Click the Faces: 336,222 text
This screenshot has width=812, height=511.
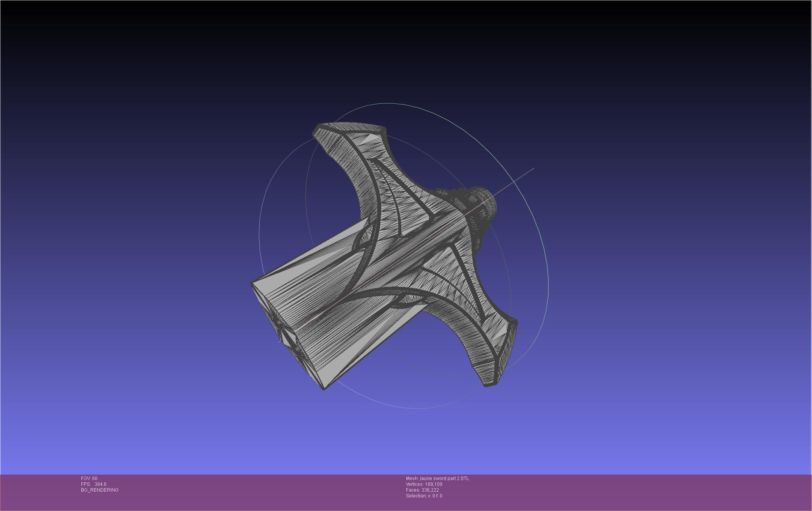[422, 490]
